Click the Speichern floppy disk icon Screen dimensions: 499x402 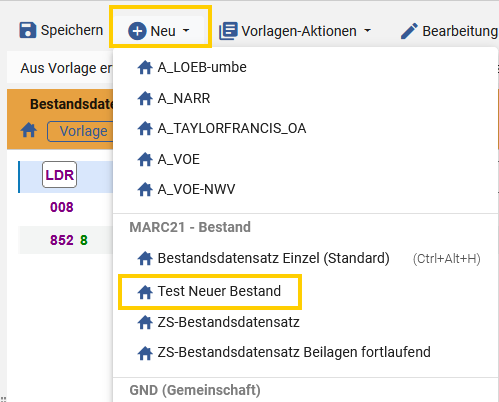click(x=28, y=30)
